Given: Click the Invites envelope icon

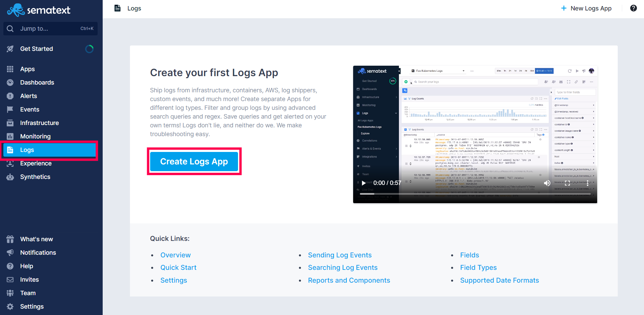Looking at the screenshot, I should (x=10, y=280).
